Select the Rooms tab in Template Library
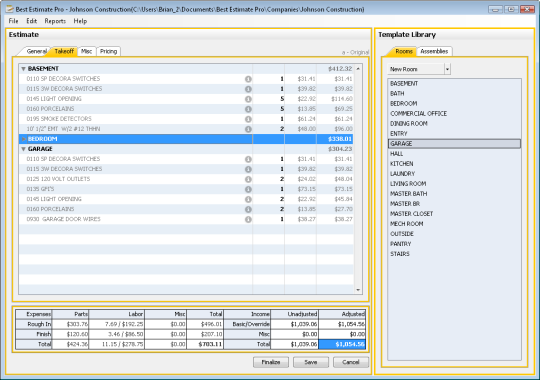The image size is (540, 380). tap(404, 51)
